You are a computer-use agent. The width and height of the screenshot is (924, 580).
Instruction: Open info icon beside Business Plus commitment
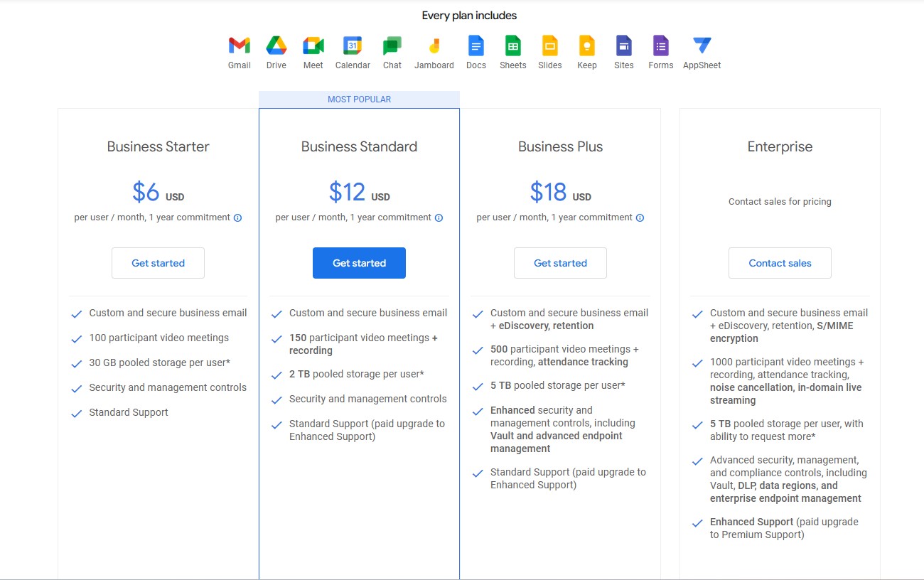(640, 218)
